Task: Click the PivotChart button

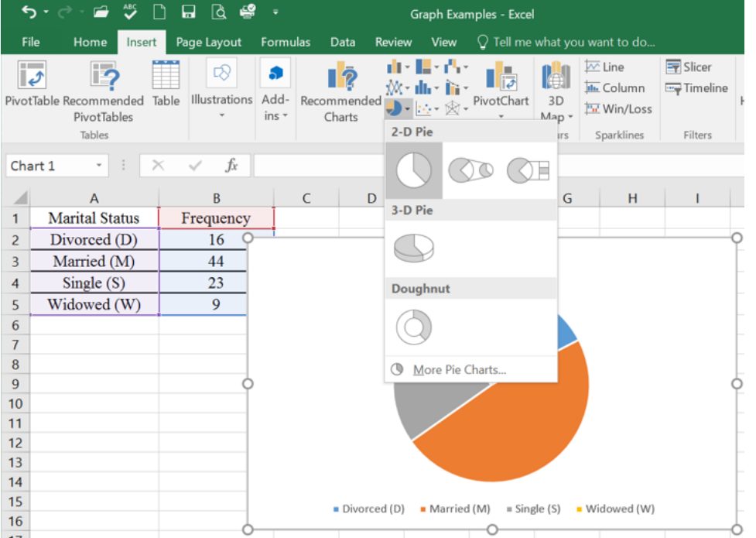Action: pos(501,89)
